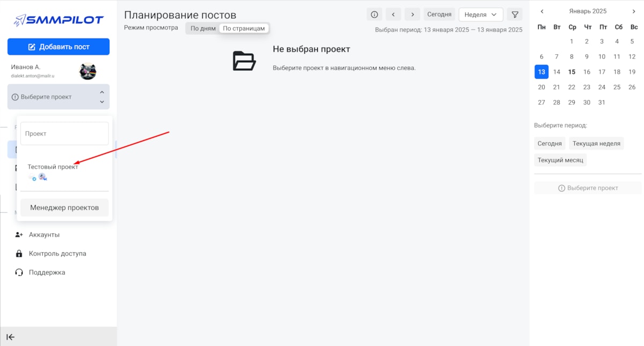
Task: Select January 20 in calendar
Action: (x=541, y=87)
